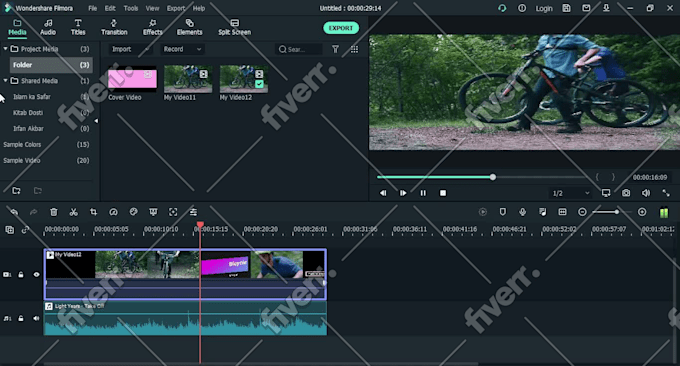This screenshot has width=680, height=366.
Task: Click the crop tool icon
Action: coord(93,212)
